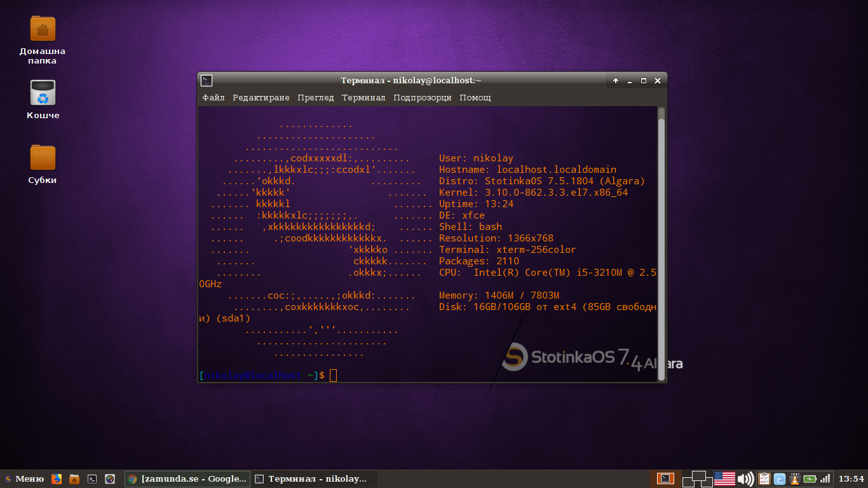Open the volume speaker control
Viewport: 868px width, 488px height.
coord(745,479)
